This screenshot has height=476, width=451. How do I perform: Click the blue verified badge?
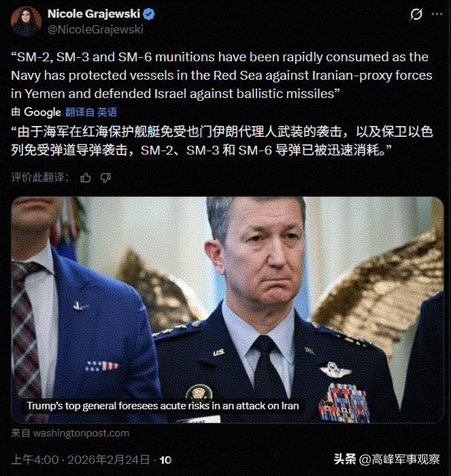(x=148, y=14)
